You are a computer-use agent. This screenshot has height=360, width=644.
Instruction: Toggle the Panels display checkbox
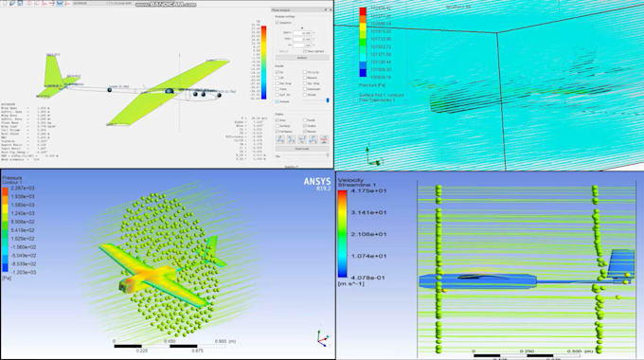coord(305,120)
